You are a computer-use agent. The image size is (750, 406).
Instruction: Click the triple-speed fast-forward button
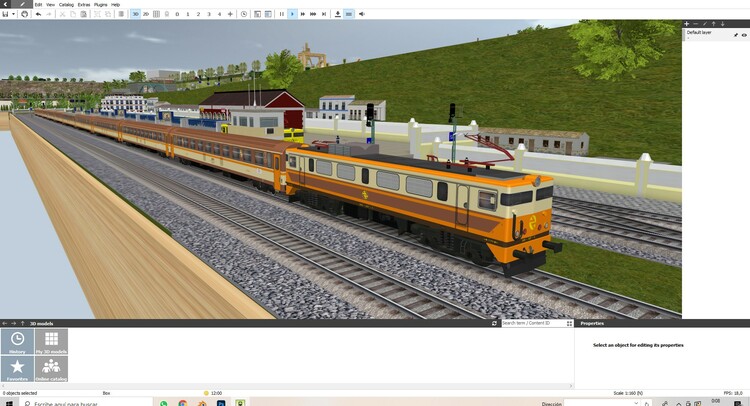click(313, 14)
